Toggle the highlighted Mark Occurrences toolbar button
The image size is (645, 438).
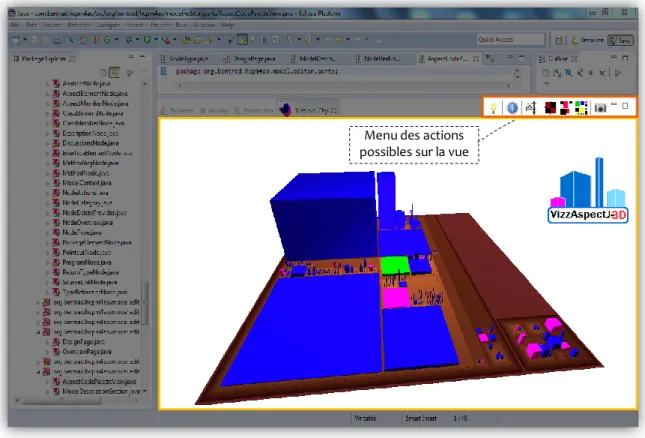tap(242, 40)
